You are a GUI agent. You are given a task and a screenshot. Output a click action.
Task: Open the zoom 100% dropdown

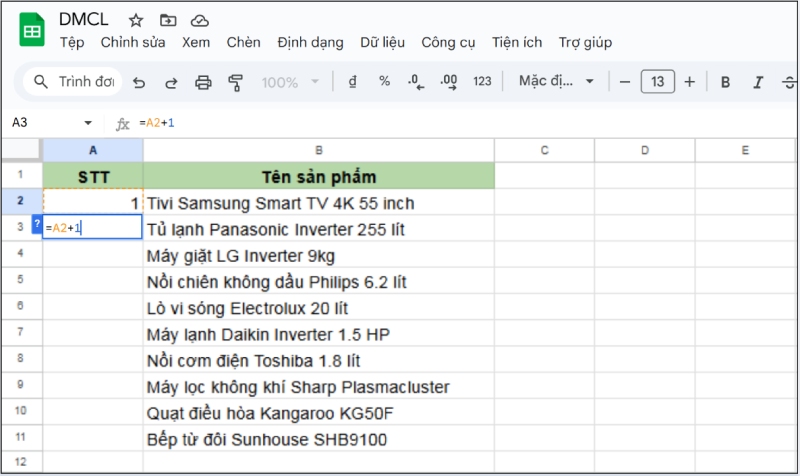290,82
